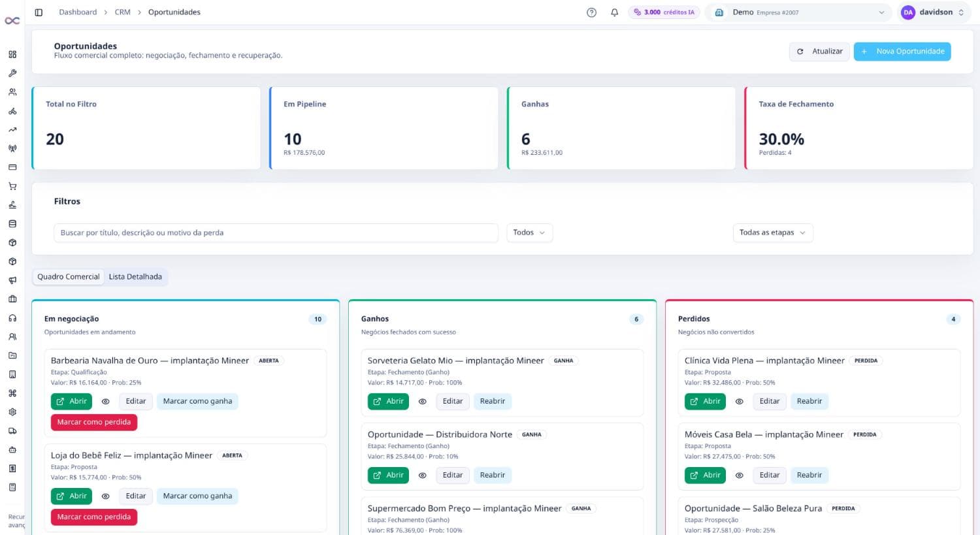Toggle the sidebar panel icon beside the breadcrumb
The height and width of the screenshot is (535, 980).
39,12
